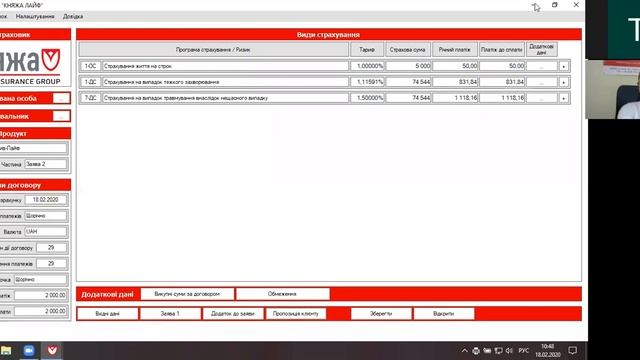Click the Пропозиція клієнту button

[x=296, y=313]
